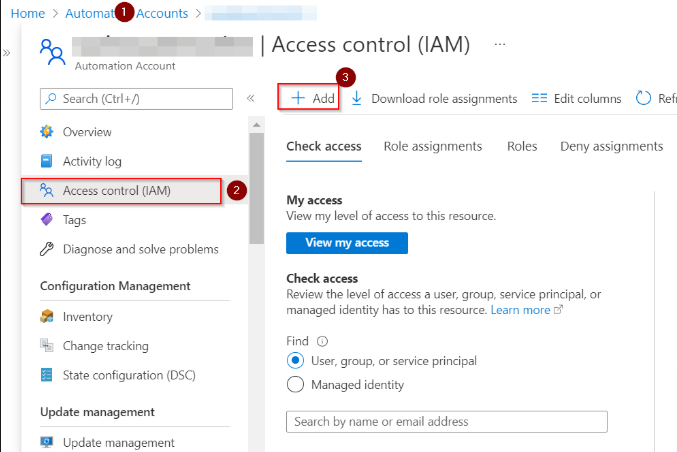Viewport: 677px width, 452px height.
Task: Select the Managed identity radio option
Action: click(295, 384)
